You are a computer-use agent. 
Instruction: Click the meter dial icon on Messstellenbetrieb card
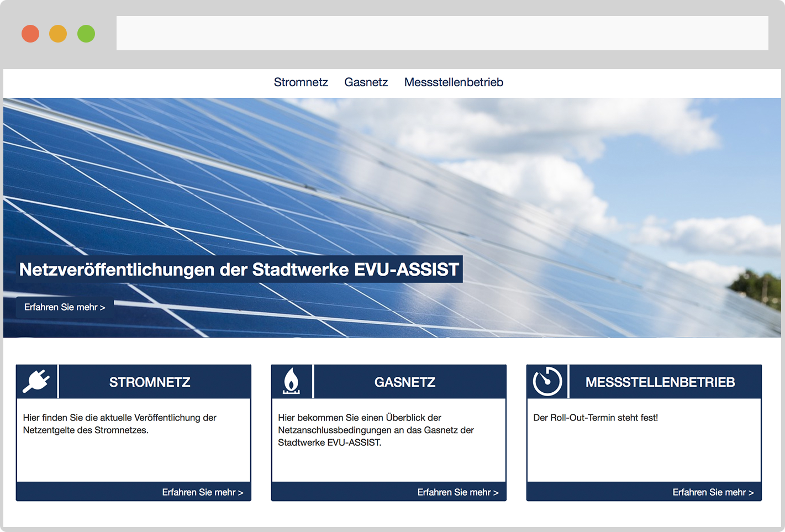point(547,381)
